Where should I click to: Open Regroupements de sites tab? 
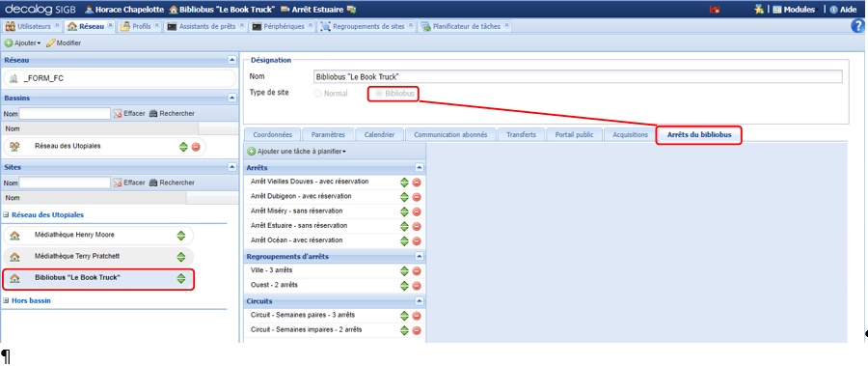click(x=367, y=26)
